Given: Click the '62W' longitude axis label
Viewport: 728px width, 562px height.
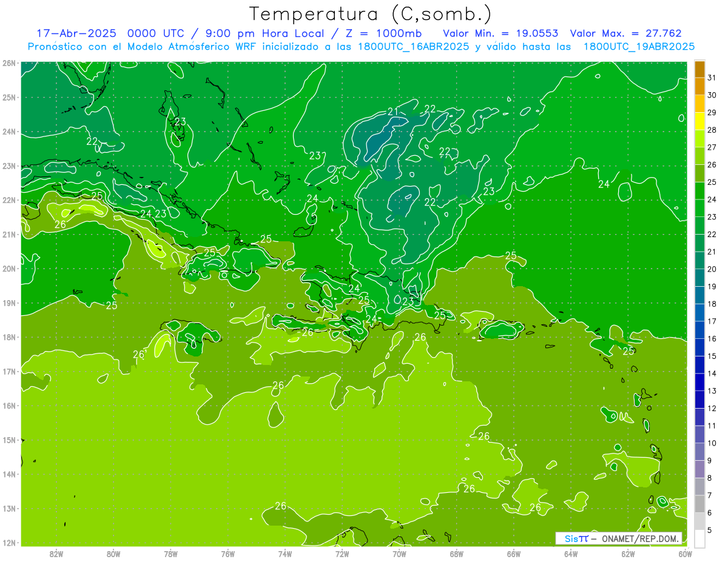Looking at the screenshot, I should pyautogui.click(x=629, y=554).
